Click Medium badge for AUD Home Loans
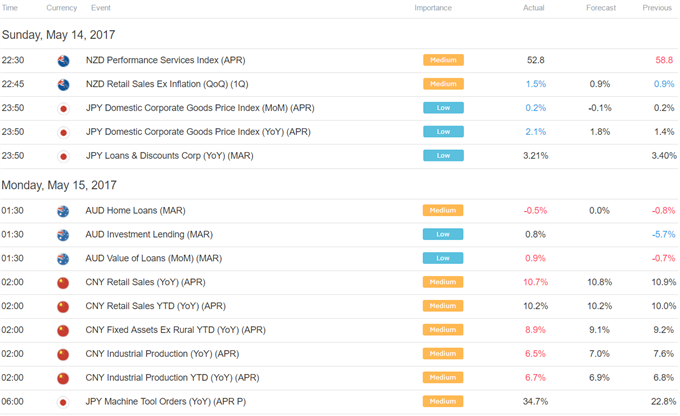The image size is (680, 416). pos(443,210)
